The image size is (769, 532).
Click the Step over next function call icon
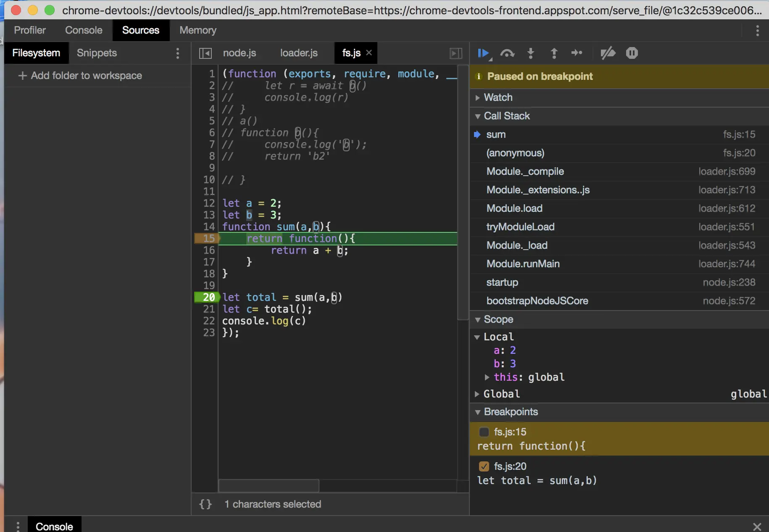point(507,53)
